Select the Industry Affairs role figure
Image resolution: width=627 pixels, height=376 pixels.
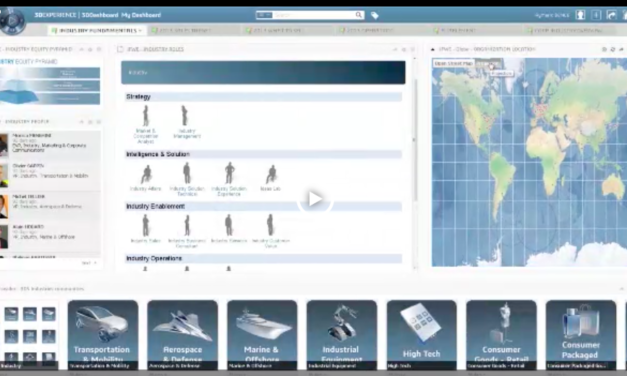point(146,177)
